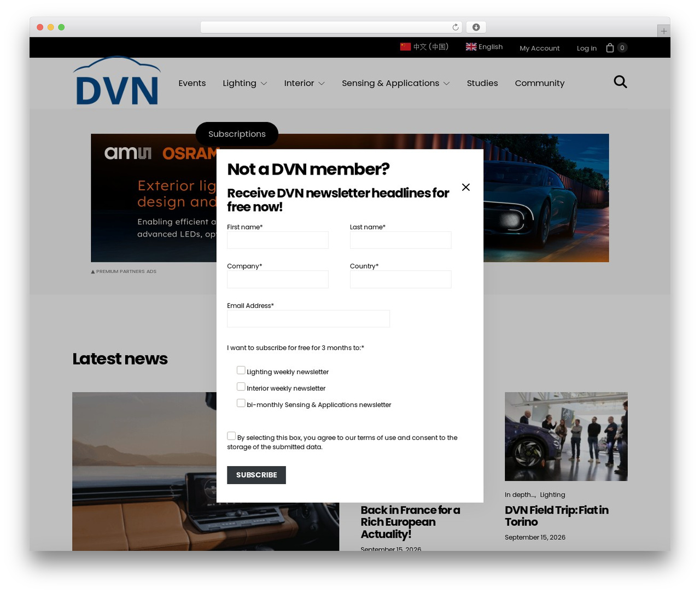Check Lighting weekly newsletter box
This screenshot has height=593, width=700.
point(241,370)
